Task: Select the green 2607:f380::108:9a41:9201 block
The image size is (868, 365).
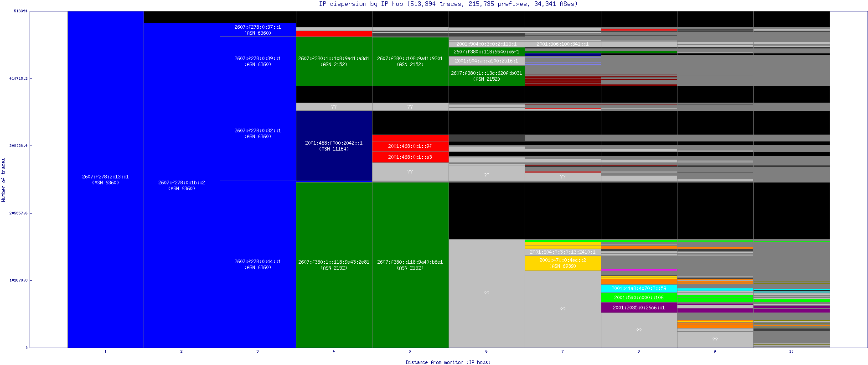Action: 410,61
